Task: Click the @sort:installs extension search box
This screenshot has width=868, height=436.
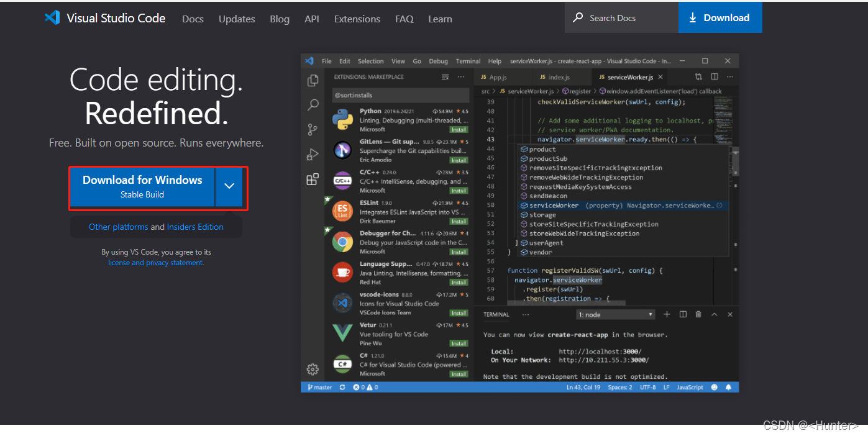Action: click(401, 95)
